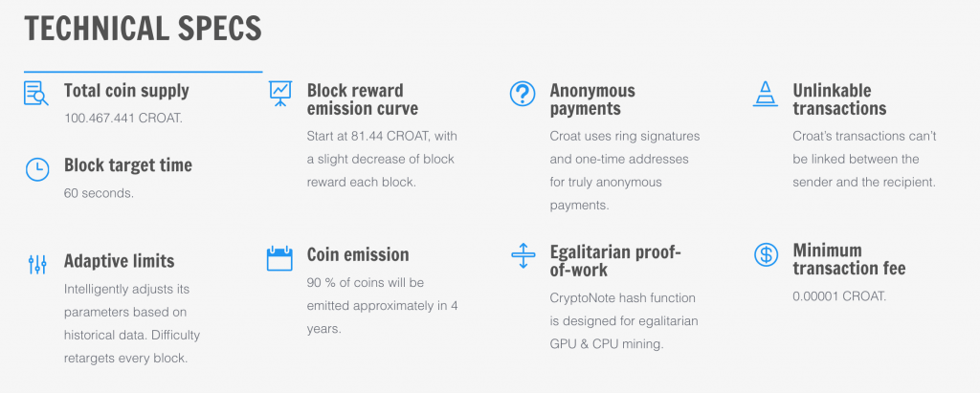The height and width of the screenshot is (393, 980).
Task: Click the 60 seconds text
Action: 99,193
